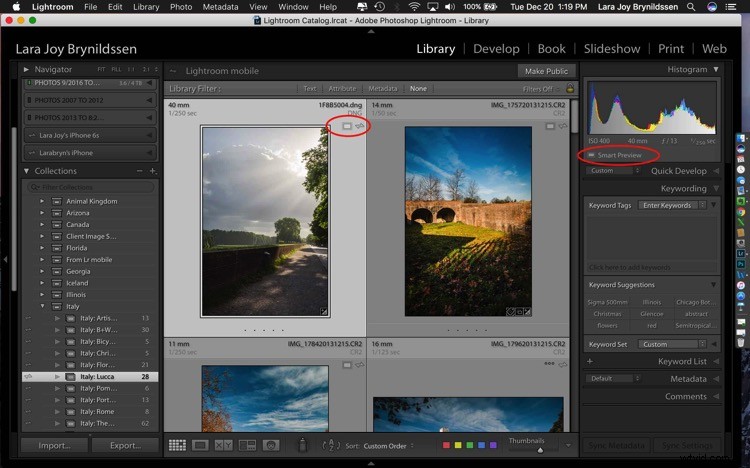Open Spotlight search in menu bar
This screenshot has width=750, height=468.
[x=691, y=7]
